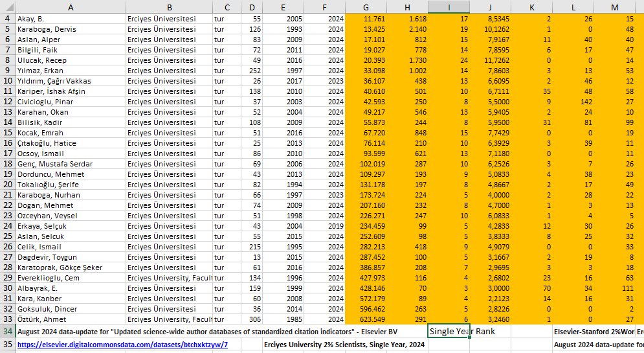Screen dimensions: 644x353
Task: Select row 34 header
Action: (8, 331)
